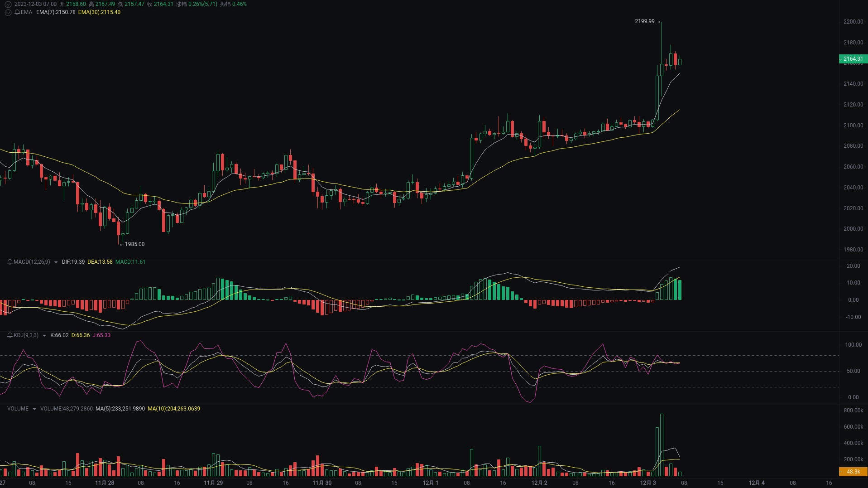Open the MACD(12,26,9) settings dropdown
This screenshot has width=868, height=488.
pyautogui.click(x=56, y=262)
